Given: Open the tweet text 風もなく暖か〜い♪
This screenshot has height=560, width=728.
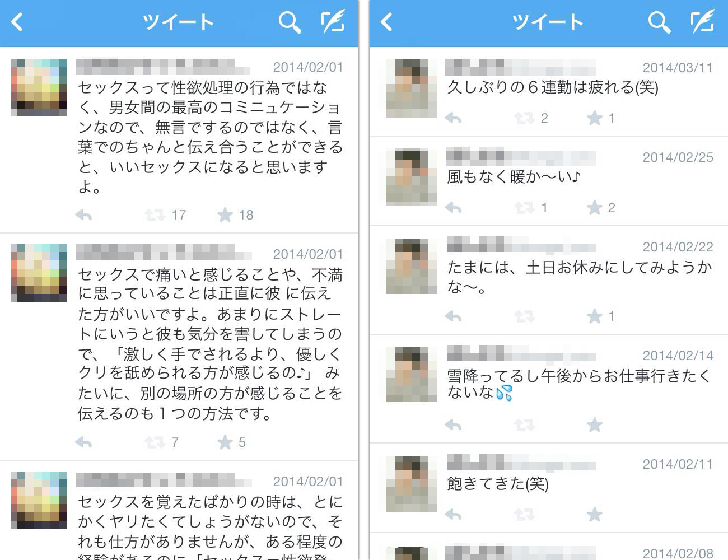Looking at the screenshot, I should (514, 177).
